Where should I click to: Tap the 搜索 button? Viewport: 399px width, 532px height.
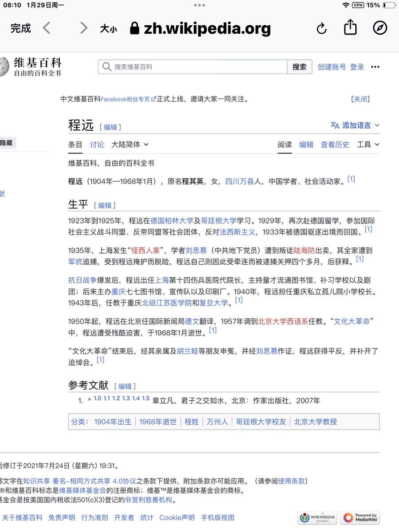(x=300, y=67)
